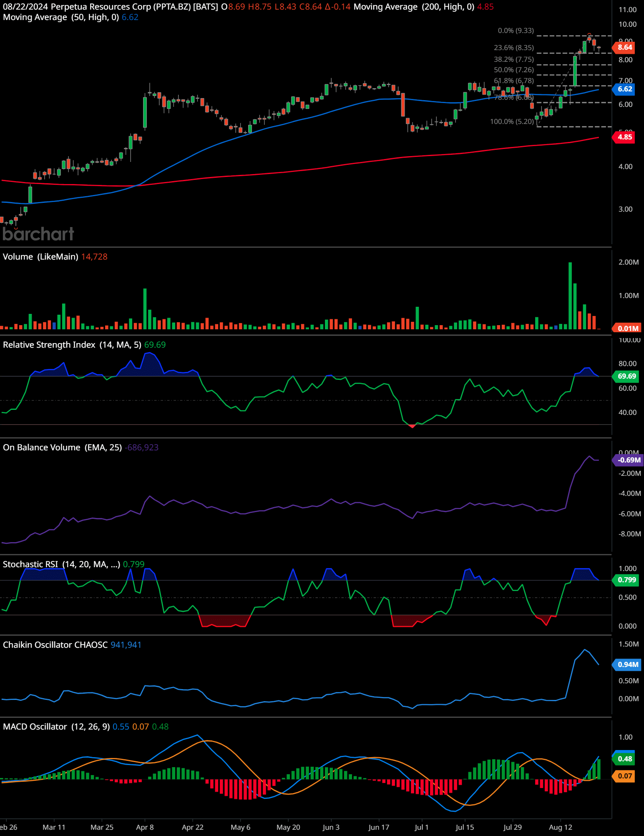The height and width of the screenshot is (836, 644).
Task: Select the 50.0% (7.26) Fibonacci label
Action: pos(514,70)
